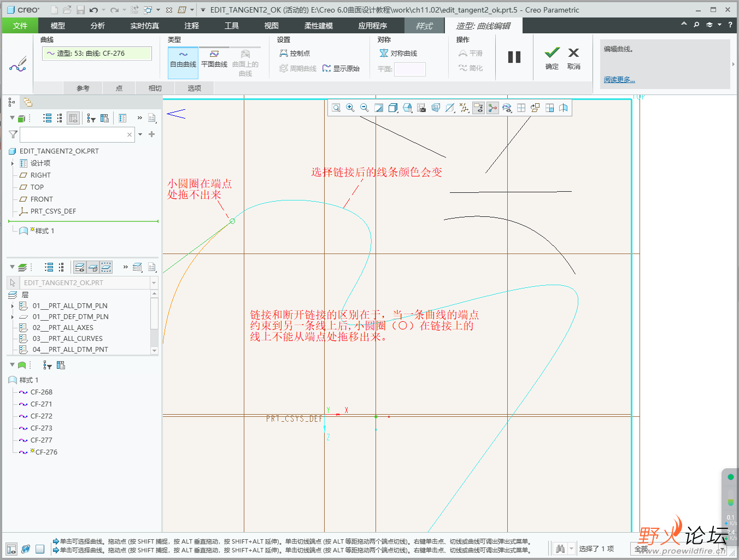Click the Undo arrow icon
This screenshot has height=560, width=739.
pyautogui.click(x=94, y=10)
